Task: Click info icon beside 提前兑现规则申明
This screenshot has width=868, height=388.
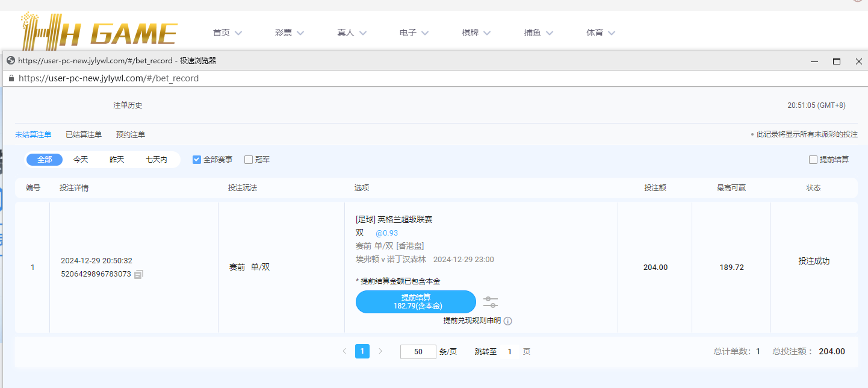Action: pos(507,321)
